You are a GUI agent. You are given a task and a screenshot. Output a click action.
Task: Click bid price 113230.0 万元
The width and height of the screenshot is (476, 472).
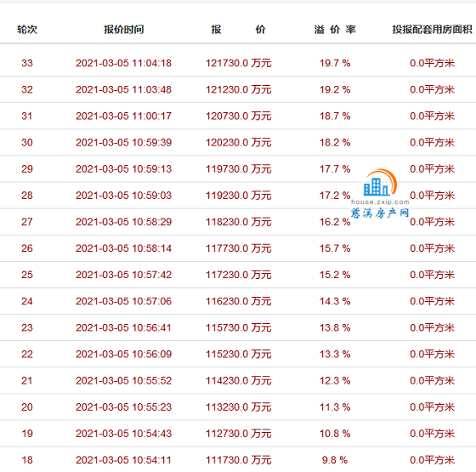pyautogui.click(x=239, y=407)
